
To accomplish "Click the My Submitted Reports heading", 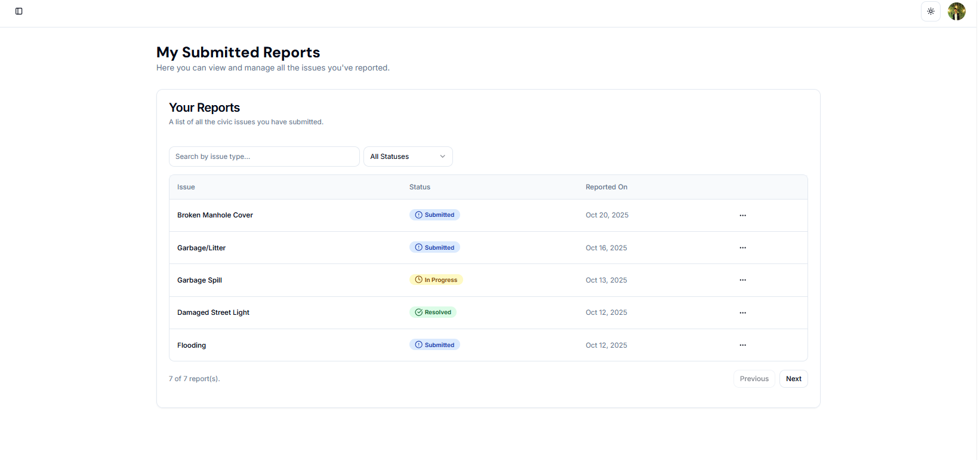I will point(238,53).
